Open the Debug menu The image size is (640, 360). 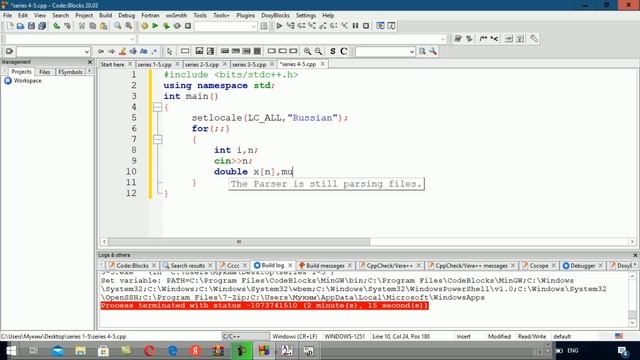tap(127, 15)
